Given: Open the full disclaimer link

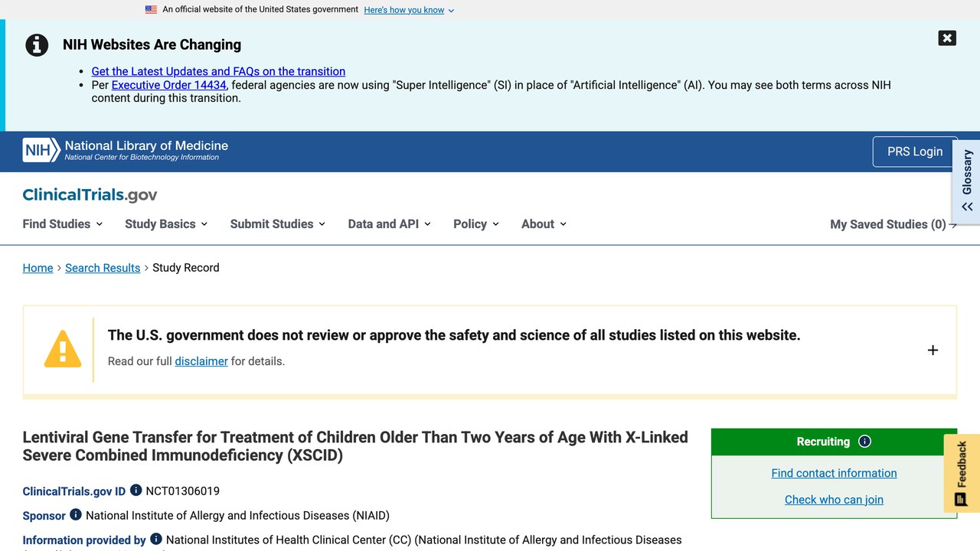Looking at the screenshot, I should click(x=201, y=361).
